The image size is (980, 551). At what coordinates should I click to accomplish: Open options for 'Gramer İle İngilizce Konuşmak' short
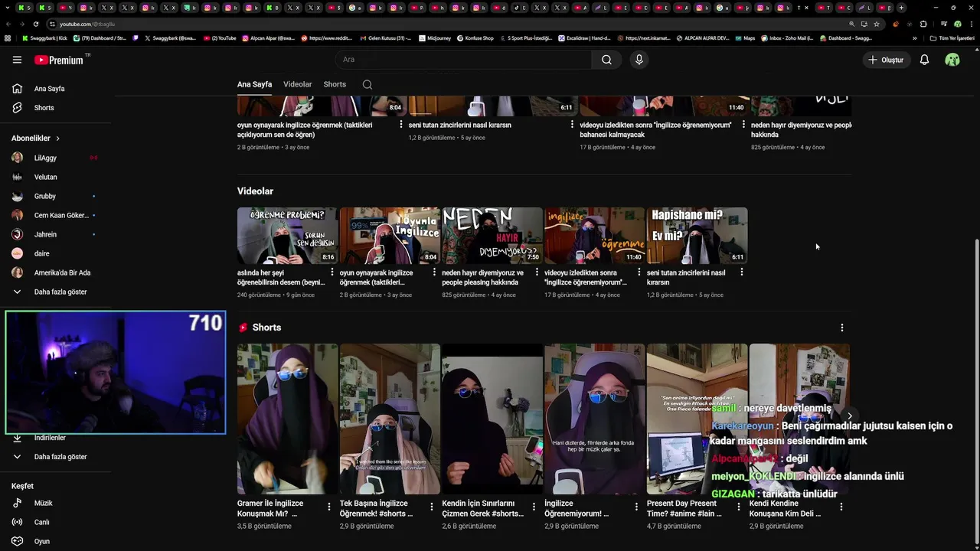pyautogui.click(x=329, y=507)
